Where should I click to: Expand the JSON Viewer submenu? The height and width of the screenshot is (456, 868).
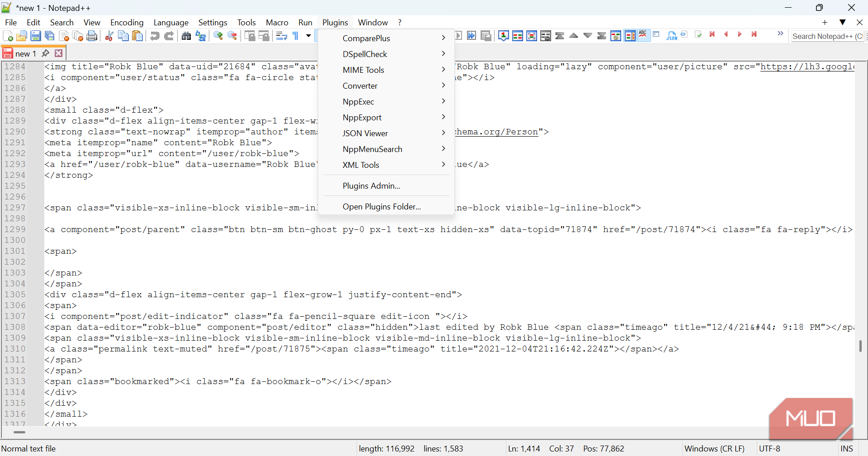(x=387, y=133)
